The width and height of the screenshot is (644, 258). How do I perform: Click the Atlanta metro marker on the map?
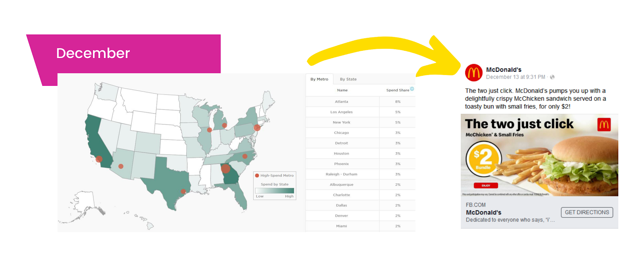225,169
